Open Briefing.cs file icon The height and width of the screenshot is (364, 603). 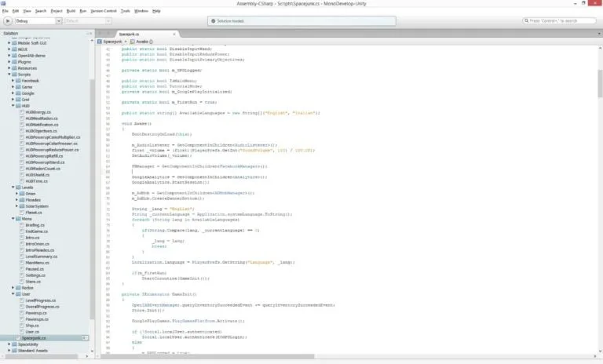pos(22,225)
